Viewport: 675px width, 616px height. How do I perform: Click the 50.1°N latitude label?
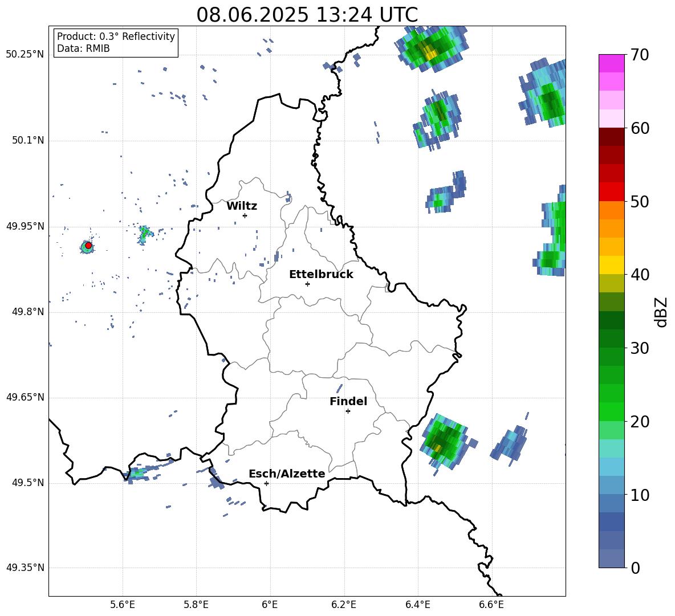point(27,141)
